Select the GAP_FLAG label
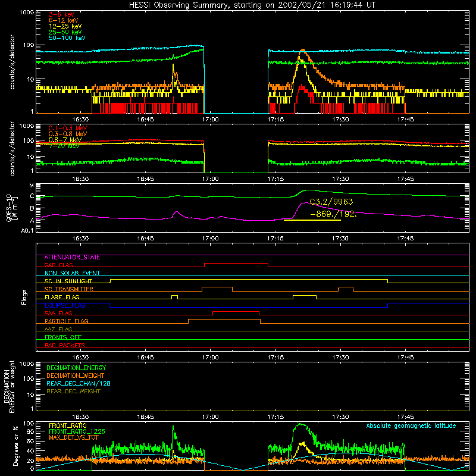Viewport: 476px width, 476px height. pos(58,265)
